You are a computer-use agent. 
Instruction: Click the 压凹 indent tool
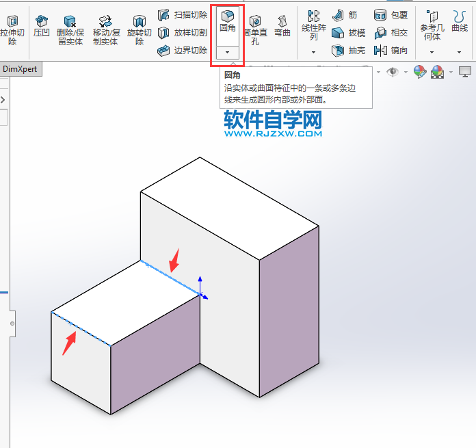click(x=42, y=26)
